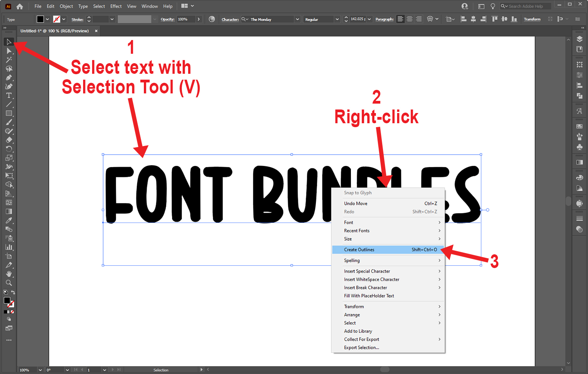Toggle align center paragraph option

tap(410, 19)
